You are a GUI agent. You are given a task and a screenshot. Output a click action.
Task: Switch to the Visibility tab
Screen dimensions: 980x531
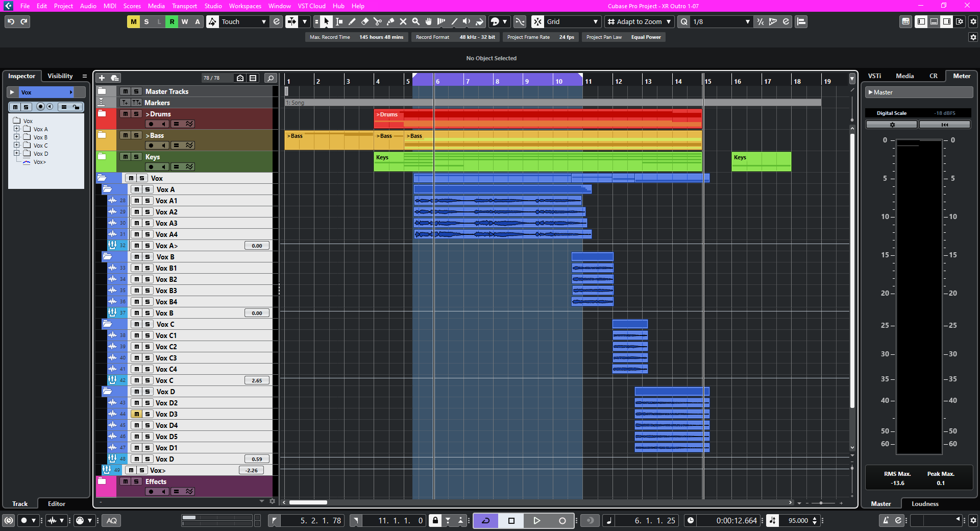pos(60,76)
